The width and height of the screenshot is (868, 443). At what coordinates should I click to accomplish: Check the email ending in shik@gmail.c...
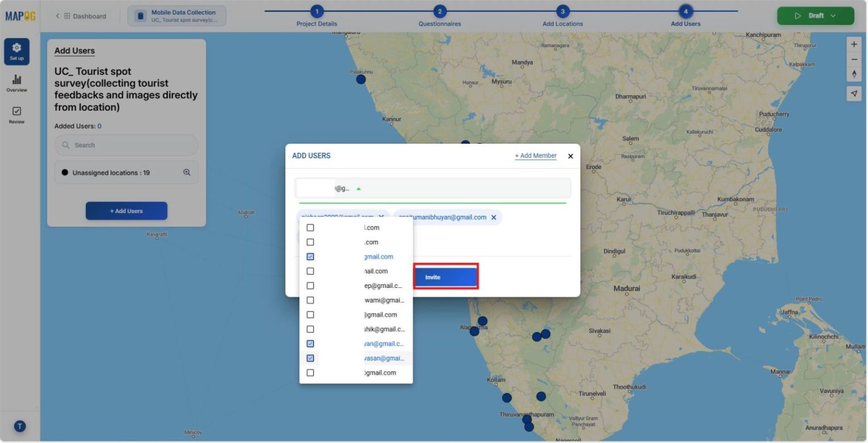click(310, 329)
